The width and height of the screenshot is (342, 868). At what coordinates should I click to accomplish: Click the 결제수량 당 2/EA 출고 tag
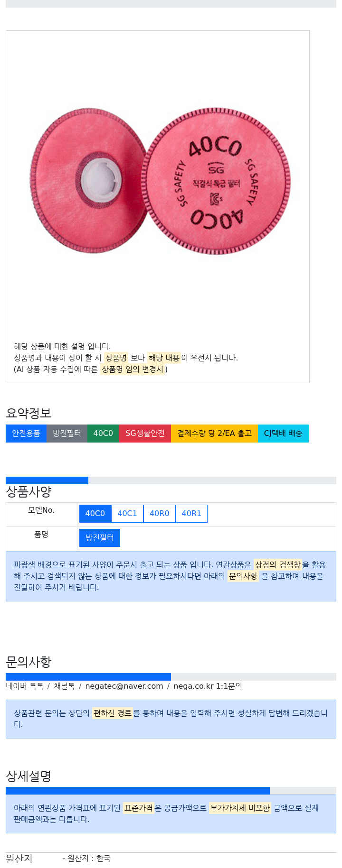click(x=214, y=434)
